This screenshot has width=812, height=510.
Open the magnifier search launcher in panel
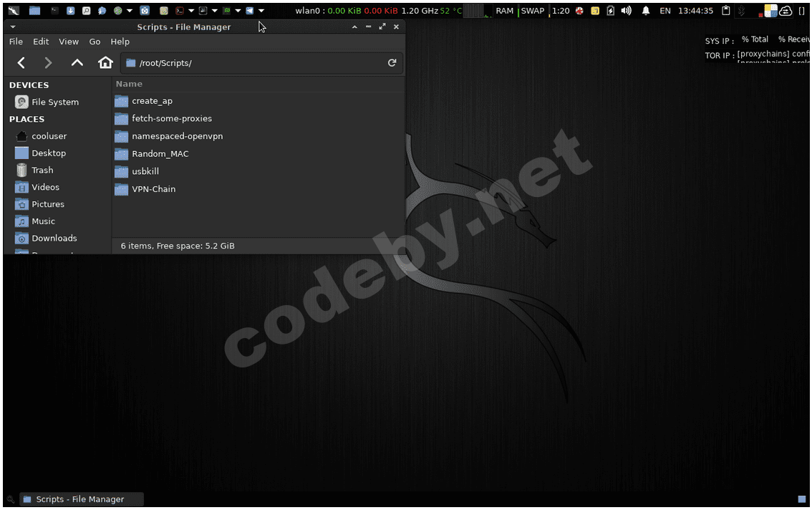[86, 10]
